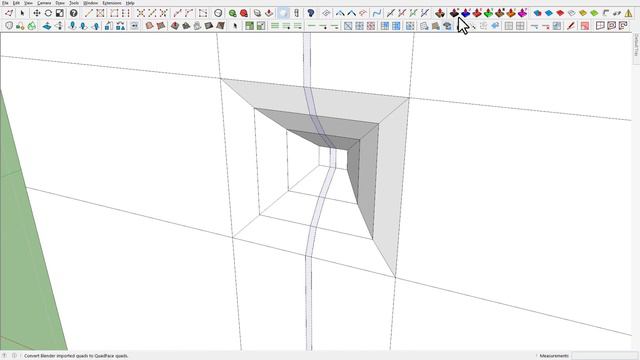Click into the Measurements input box
Viewport: 640px width, 360px height.
604,356
